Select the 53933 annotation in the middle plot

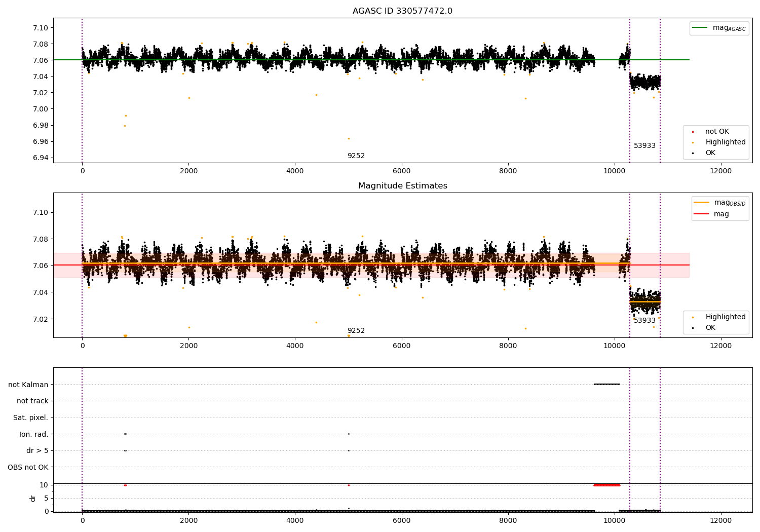click(644, 321)
